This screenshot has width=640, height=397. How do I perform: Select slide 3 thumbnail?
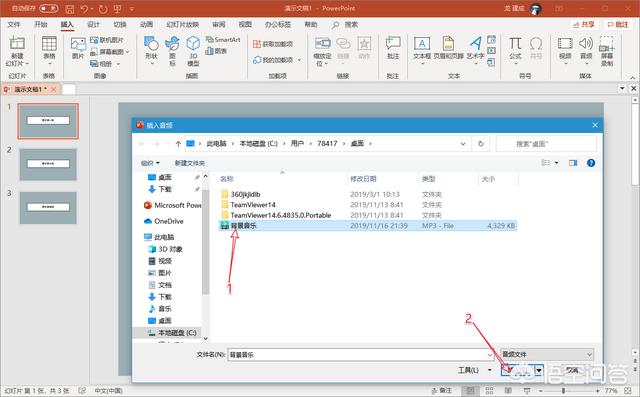48,208
